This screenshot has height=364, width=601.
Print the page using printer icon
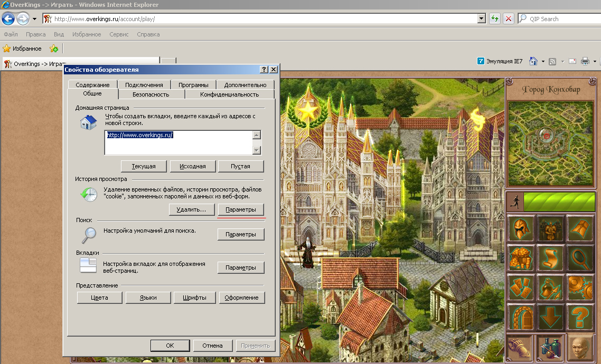(585, 61)
